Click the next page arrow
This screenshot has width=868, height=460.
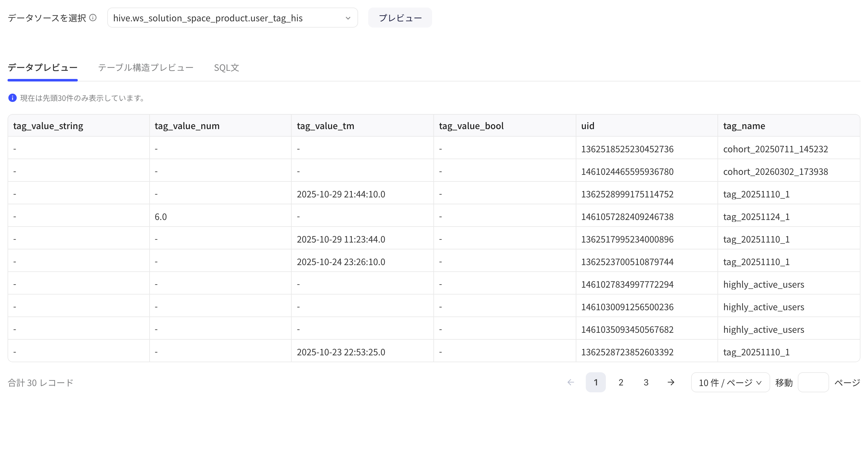tap(671, 382)
